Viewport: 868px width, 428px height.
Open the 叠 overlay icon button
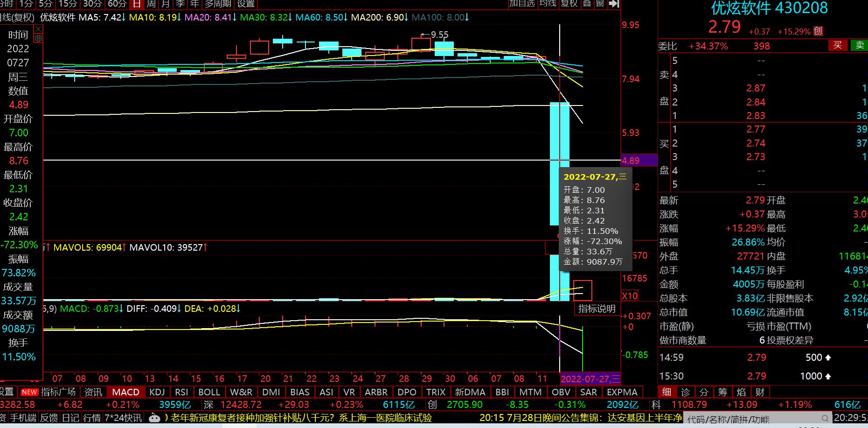point(587,4)
